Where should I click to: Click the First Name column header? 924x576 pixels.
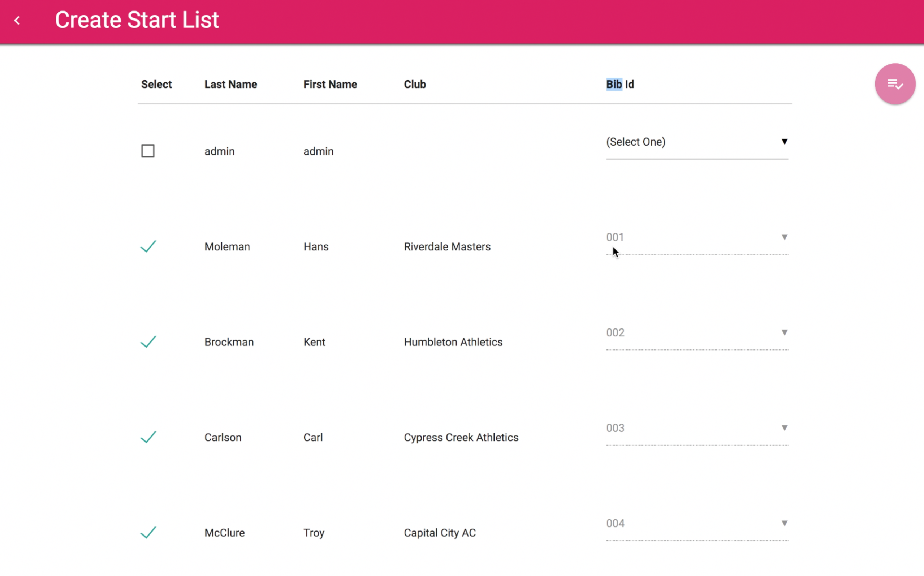[330, 84]
